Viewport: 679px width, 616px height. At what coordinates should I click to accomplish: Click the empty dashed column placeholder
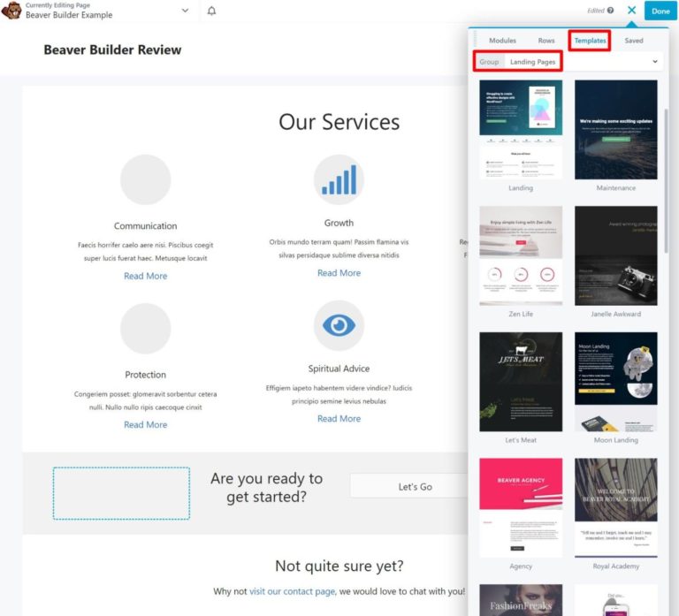(121, 493)
